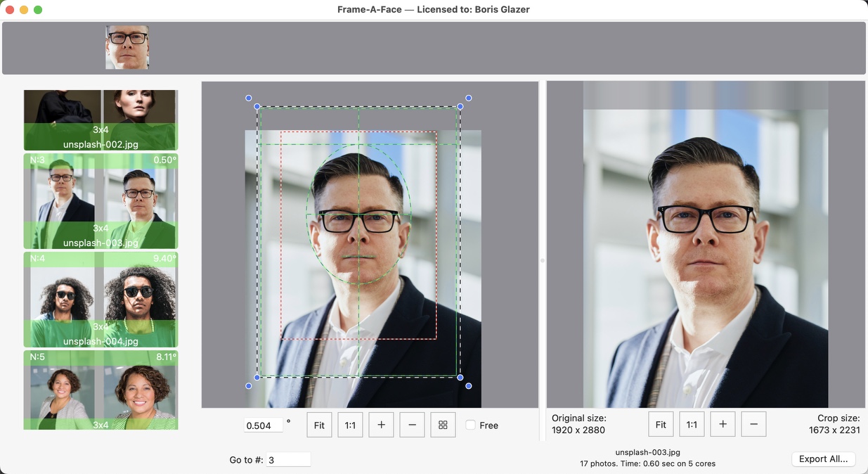Viewport: 868px width, 474px height.
Task: Click the face thumbnail in top strip
Action: tap(127, 48)
